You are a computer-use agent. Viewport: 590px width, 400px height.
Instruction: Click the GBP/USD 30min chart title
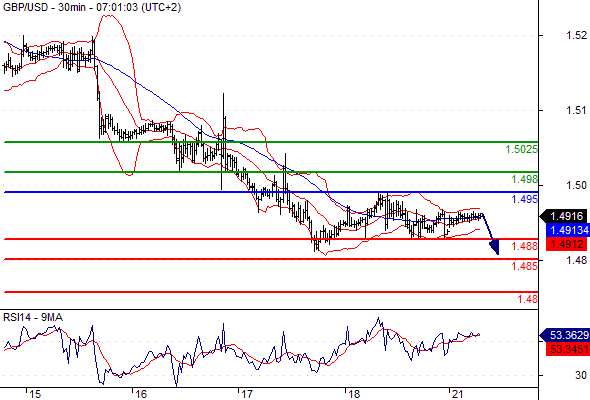92,7
